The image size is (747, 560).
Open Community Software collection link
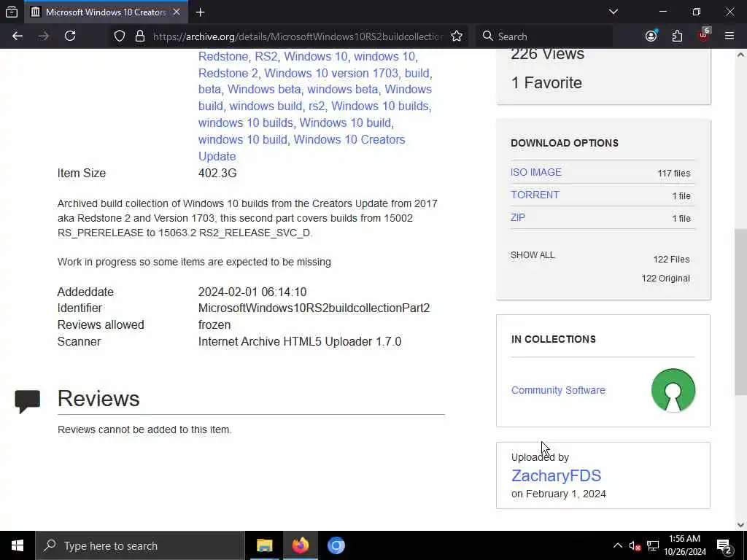click(x=558, y=390)
